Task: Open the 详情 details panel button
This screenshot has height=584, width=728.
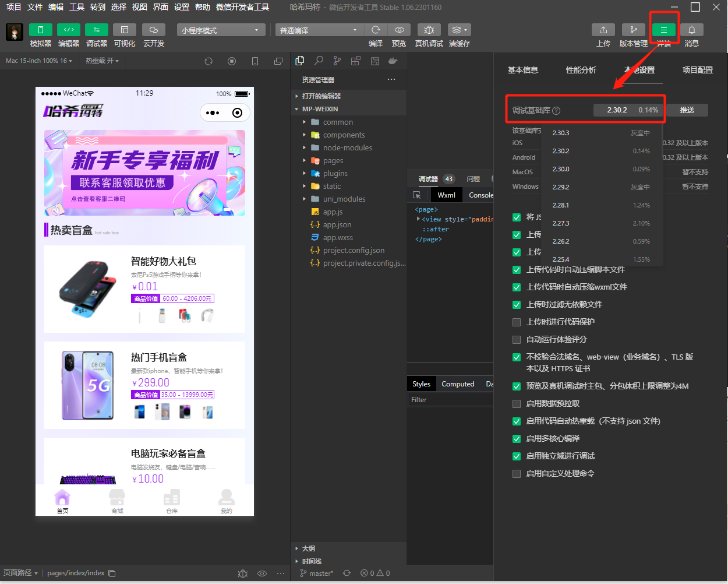Action: [x=664, y=30]
